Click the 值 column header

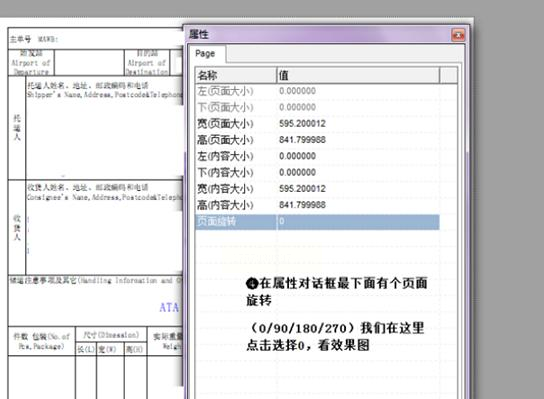(358, 75)
